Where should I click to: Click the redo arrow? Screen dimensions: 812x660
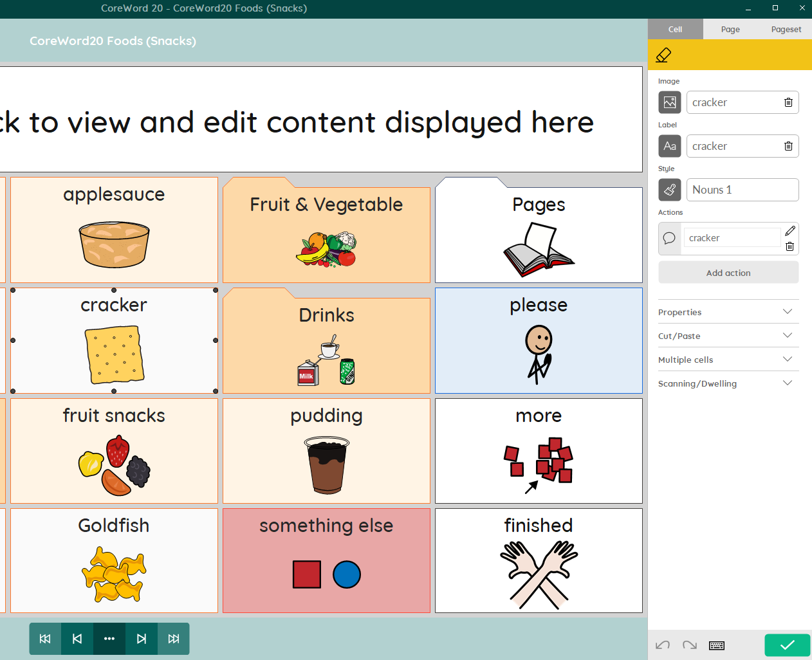coord(690,645)
